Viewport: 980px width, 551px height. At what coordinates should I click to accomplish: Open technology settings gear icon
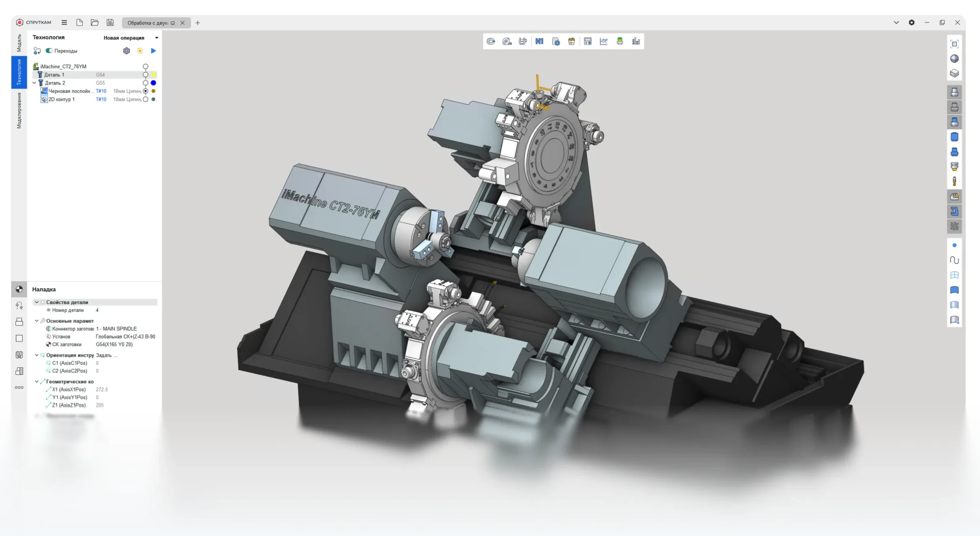[x=127, y=51]
